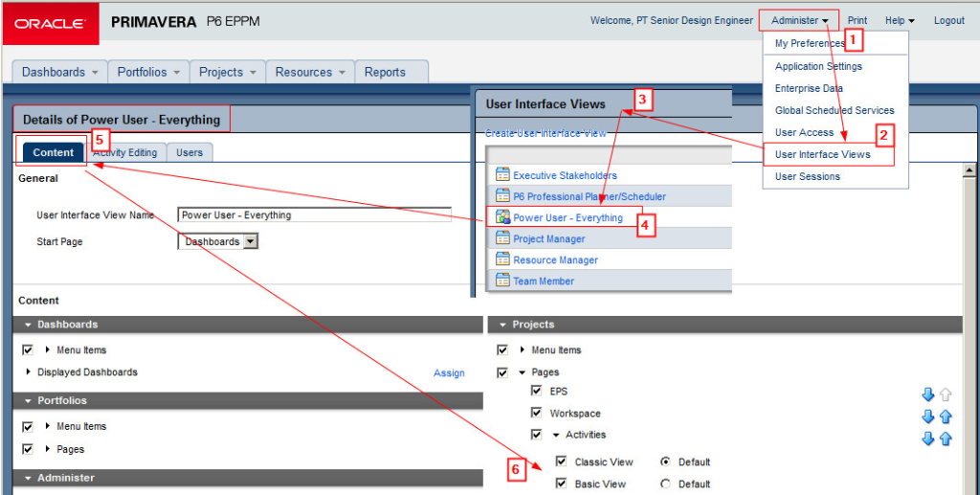Toggle Portfolios Pages checkbox
980x495 pixels.
(28, 449)
